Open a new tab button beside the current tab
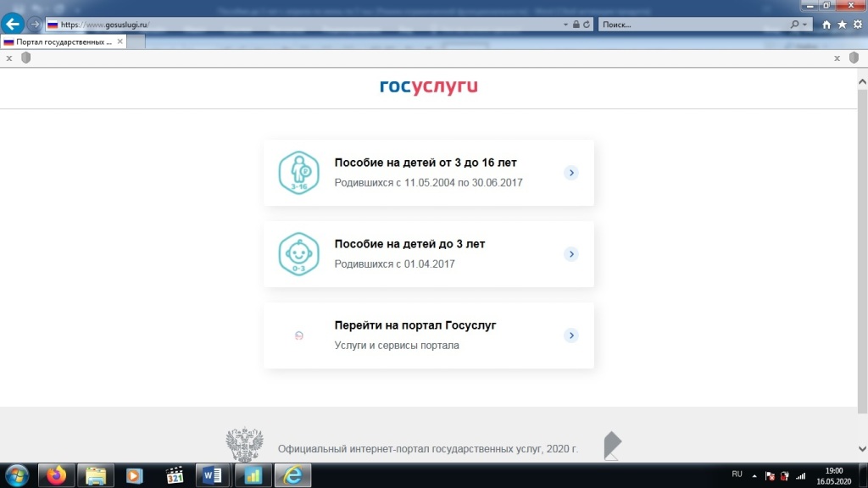868x488 pixels. pos(133,42)
